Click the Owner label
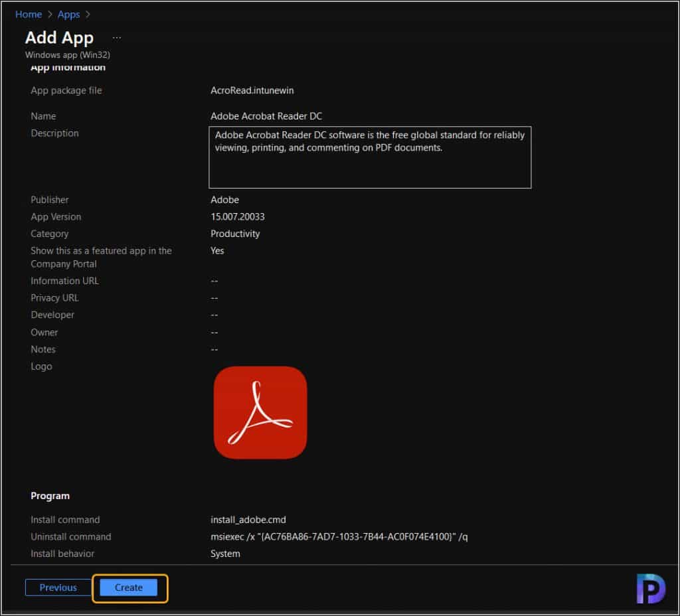Screen dimensions: 680x616 [x=44, y=333]
